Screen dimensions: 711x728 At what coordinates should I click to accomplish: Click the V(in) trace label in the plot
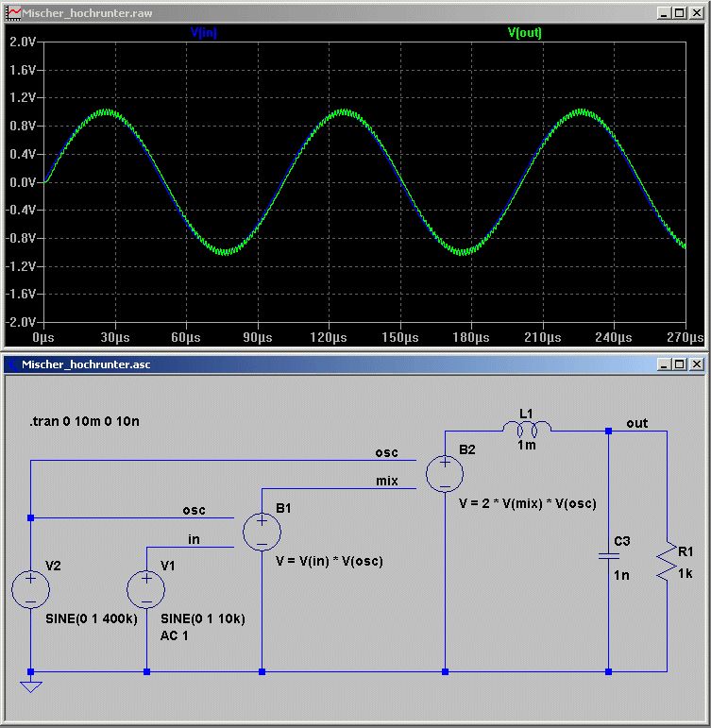[x=203, y=32]
